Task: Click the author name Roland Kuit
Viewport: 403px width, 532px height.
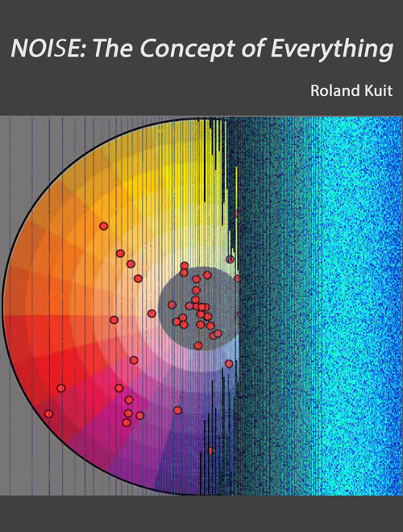Action: point(351,90)
